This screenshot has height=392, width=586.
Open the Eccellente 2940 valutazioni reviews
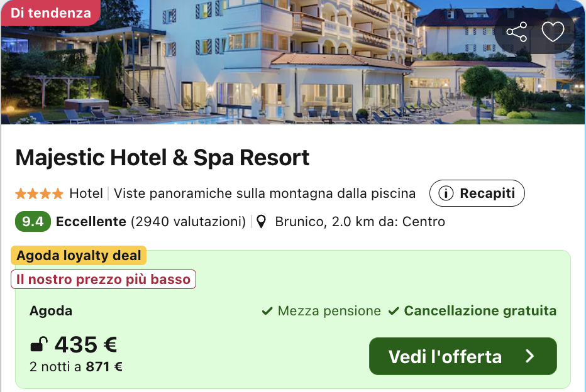coord(151,222)
